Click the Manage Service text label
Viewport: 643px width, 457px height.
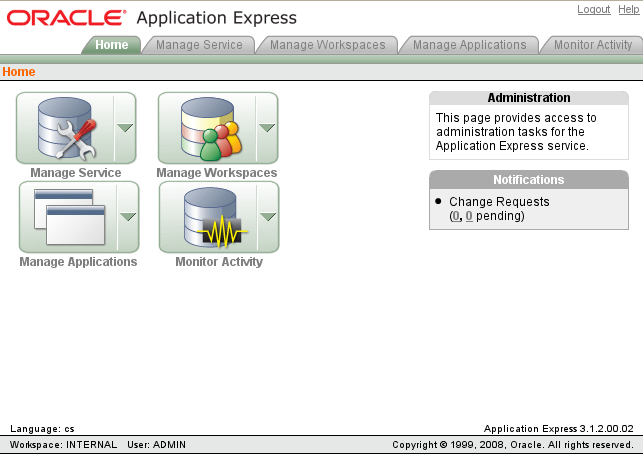click(x=75, y=173)
